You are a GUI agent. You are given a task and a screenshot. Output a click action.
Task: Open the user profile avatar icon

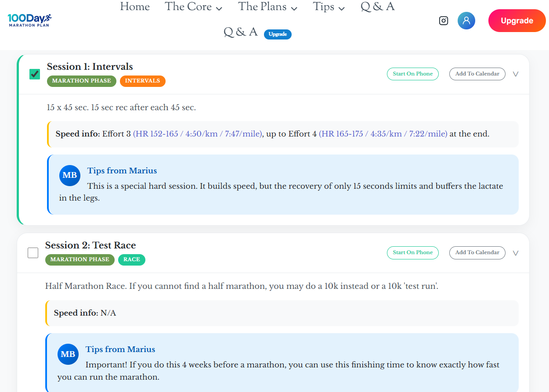tap(466, 21)
